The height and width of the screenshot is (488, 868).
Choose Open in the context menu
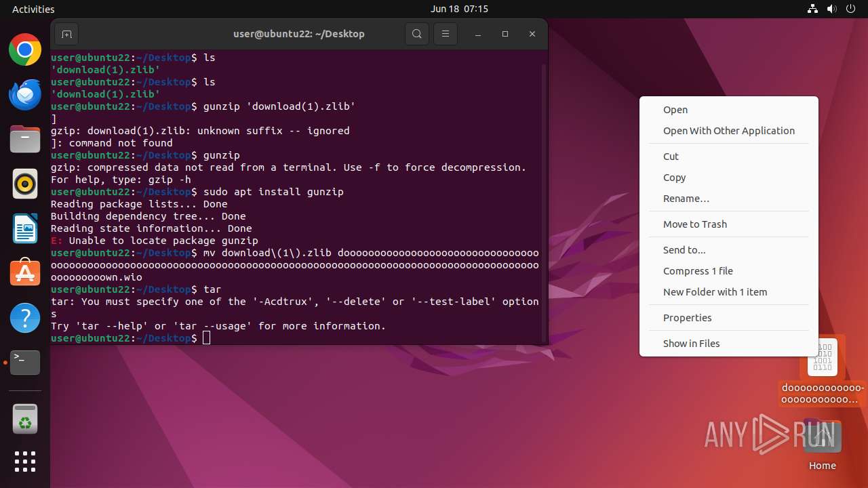729,110
